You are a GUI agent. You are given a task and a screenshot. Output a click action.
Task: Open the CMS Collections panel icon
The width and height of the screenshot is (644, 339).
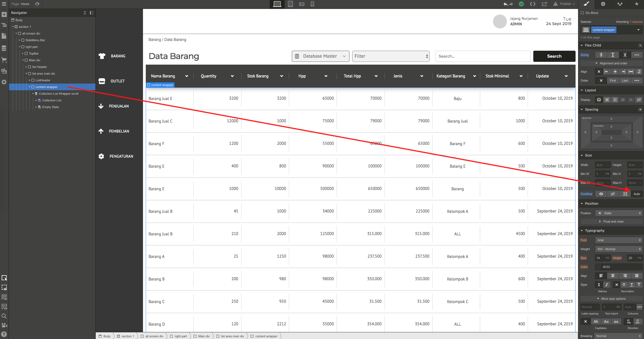click(4, 48)
